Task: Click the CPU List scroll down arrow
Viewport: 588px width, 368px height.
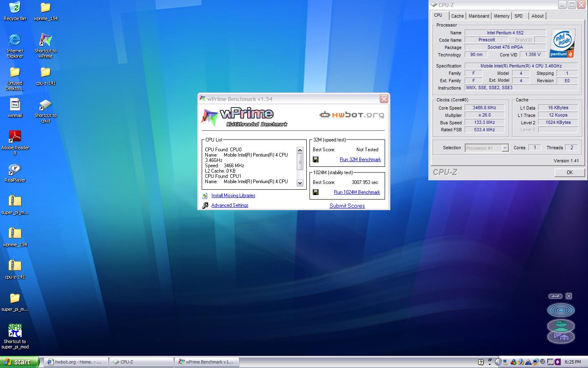Action: (300, 183)
